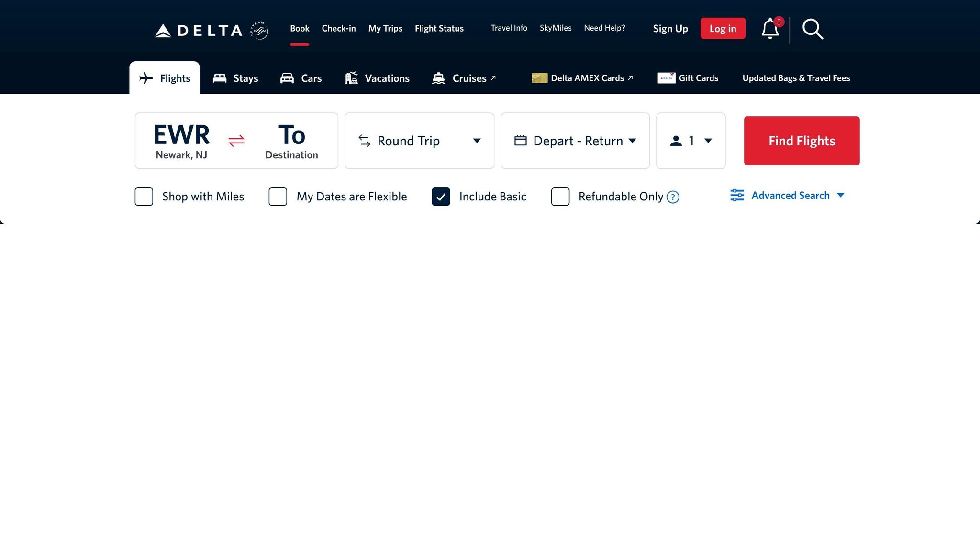The image size is (980, 551).
Task: Open Travel Info menu
Action: (x=509, y=28)
